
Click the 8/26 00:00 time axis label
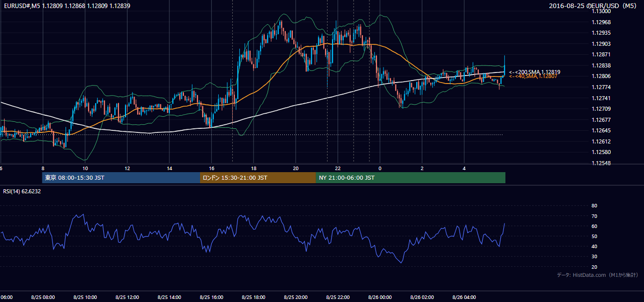[379, 297]
